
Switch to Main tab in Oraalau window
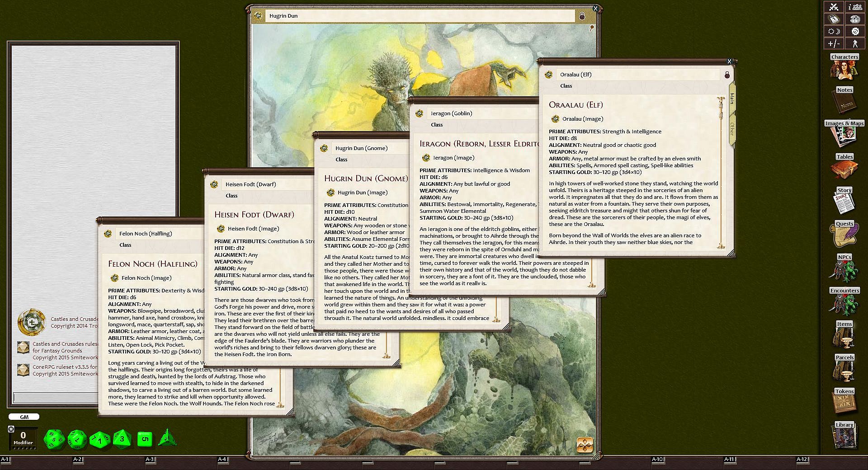pyautogui.click(x=732, y=99)
